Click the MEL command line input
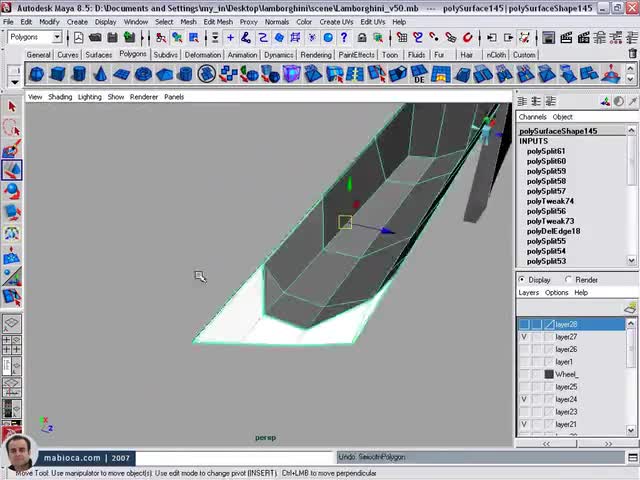The width and height of the screenshot is (640, 480). pos(235,458)
